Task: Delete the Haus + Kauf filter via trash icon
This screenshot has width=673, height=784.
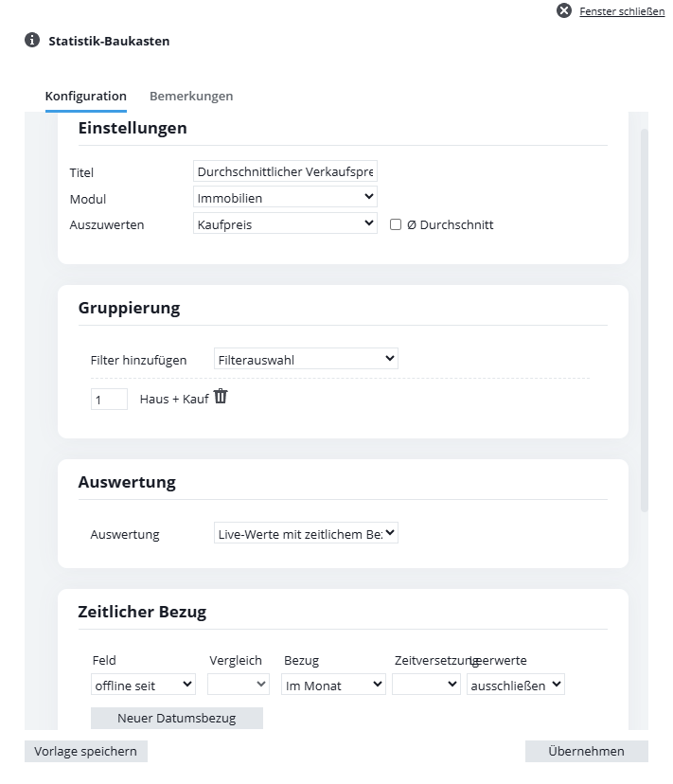Action: tap(221, 397)
